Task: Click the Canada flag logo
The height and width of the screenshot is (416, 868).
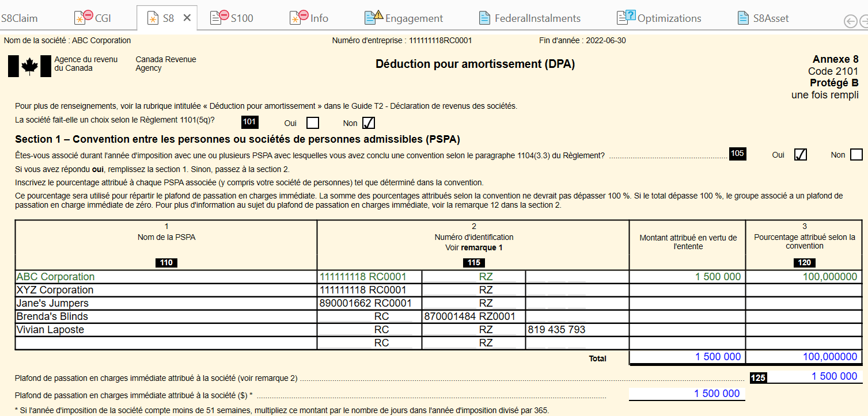Action: (29, 66)
